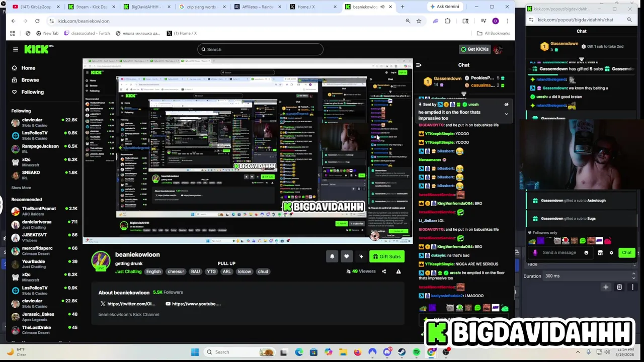Open All Bookmarks folder

(494, 33)
